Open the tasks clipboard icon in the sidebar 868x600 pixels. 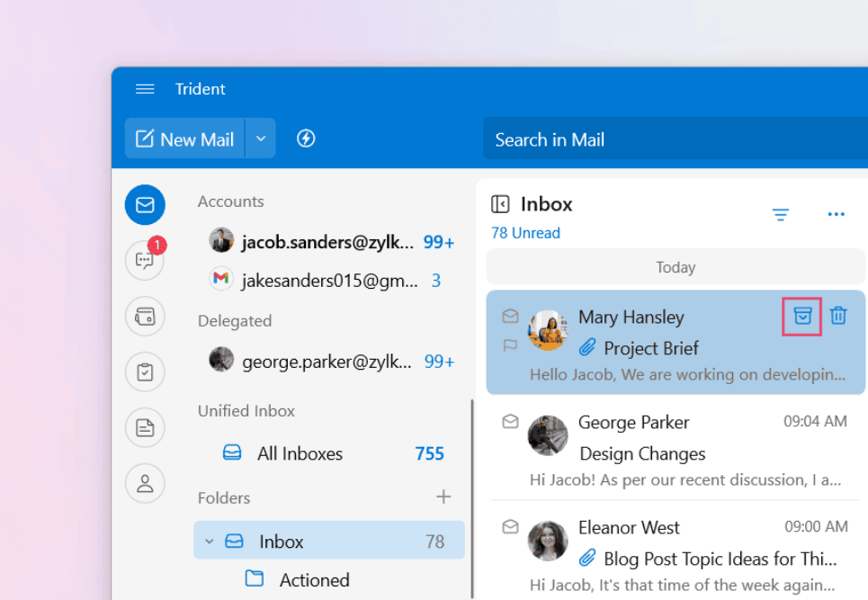[x=145, y=372]
